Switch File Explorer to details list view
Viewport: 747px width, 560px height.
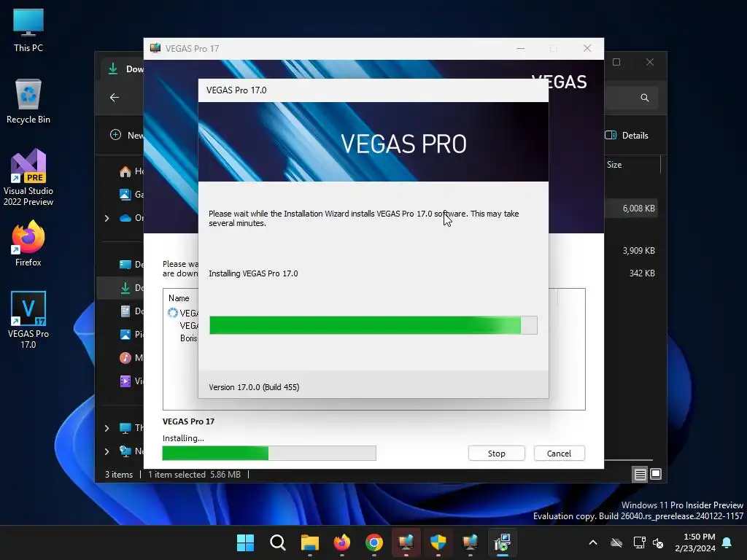[640, 474]
